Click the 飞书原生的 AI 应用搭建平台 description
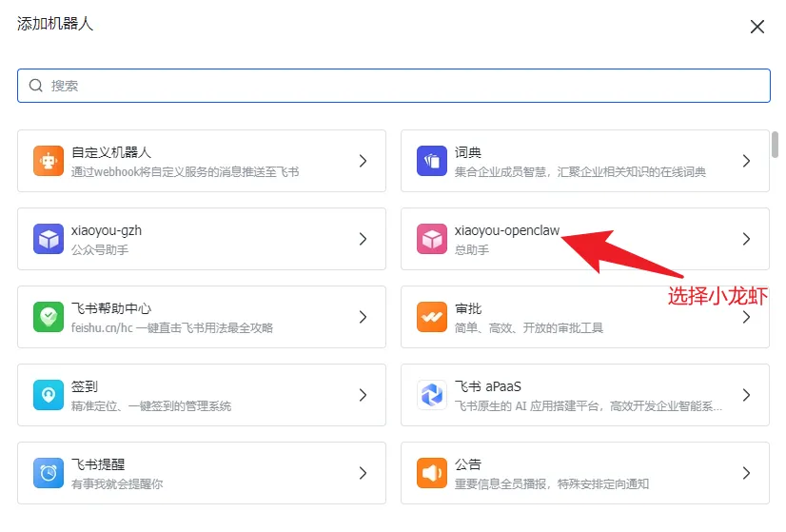Screen dimensions: 786x532 (588, 406)
